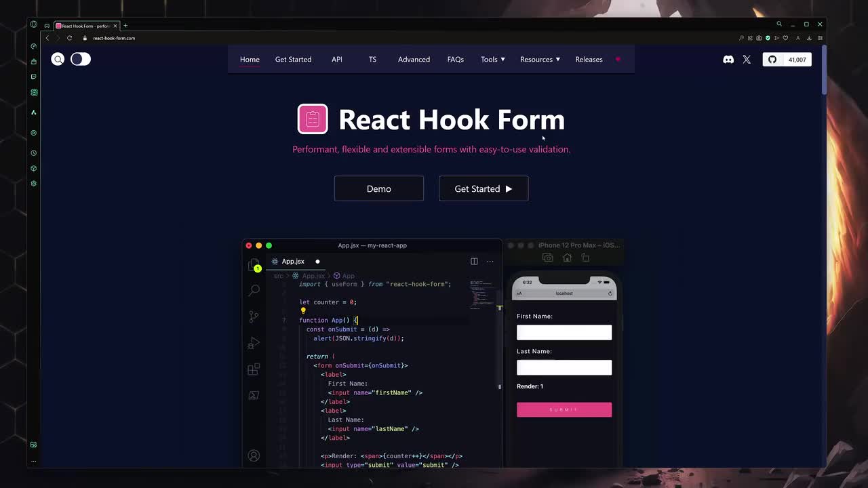
Task: Open the FAQs navigation item
Action: 456,60
